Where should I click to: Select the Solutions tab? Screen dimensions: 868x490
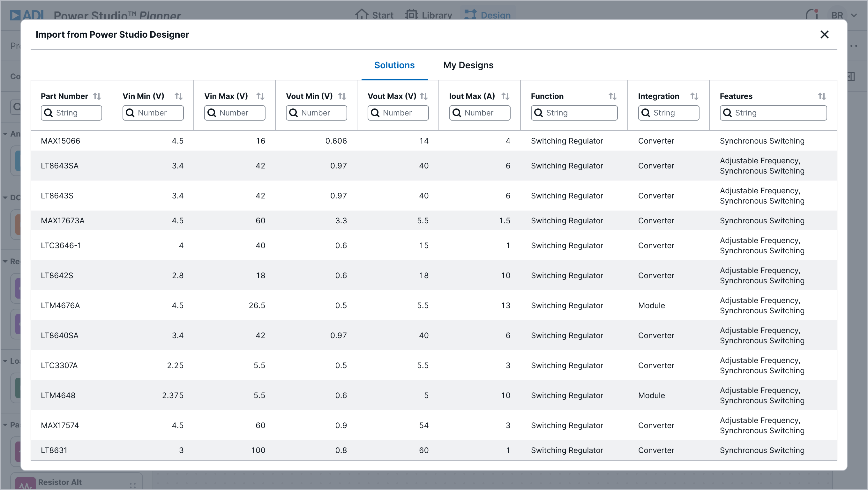[394, 65]
